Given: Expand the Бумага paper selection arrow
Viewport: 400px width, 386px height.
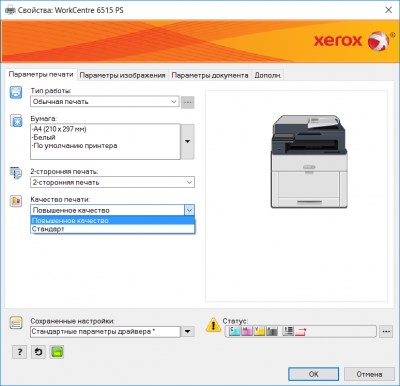Looking at the screenshot, I should pos(188,142).
